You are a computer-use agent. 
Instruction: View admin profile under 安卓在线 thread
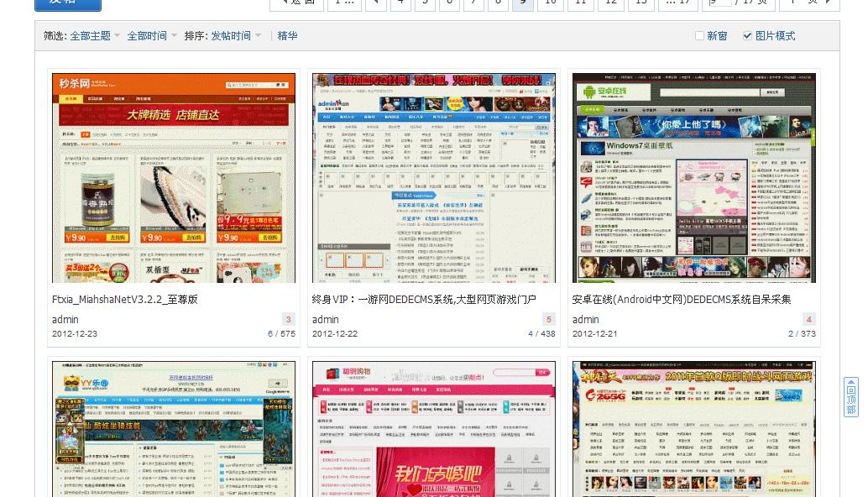(586, 320)
